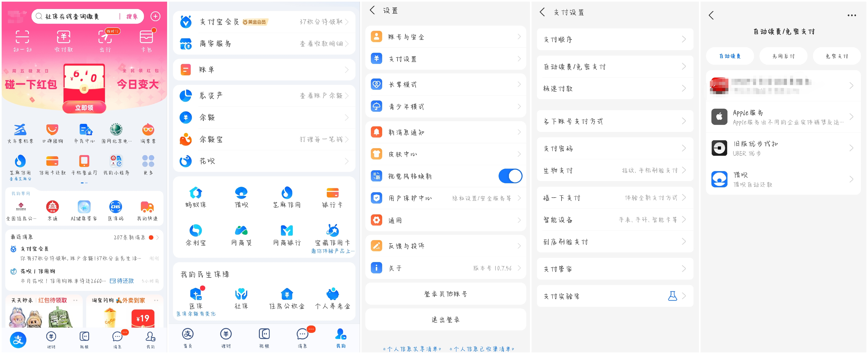
Task: Open 花呗 row in 我的
Action: click(x=264, y=161)
